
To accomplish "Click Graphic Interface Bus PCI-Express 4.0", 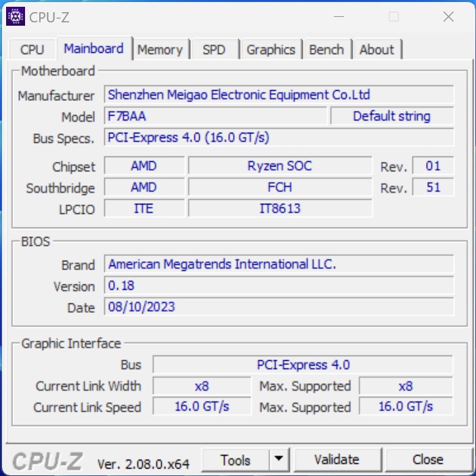I will [x=303, y=364].
